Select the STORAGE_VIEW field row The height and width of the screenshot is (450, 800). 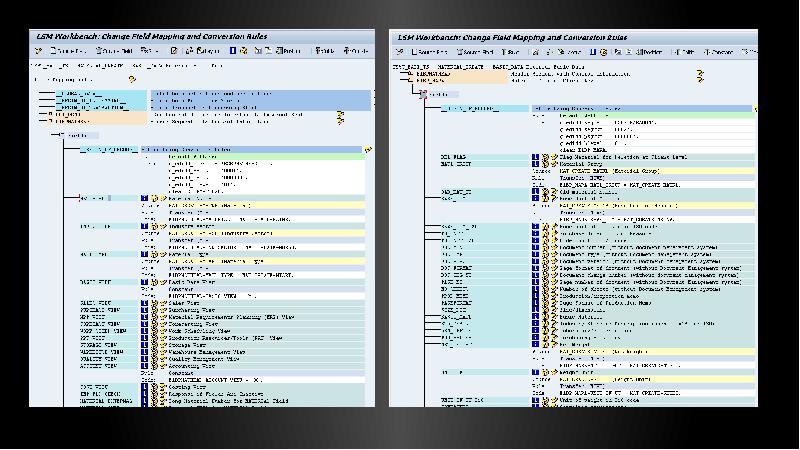click(95, 345)
